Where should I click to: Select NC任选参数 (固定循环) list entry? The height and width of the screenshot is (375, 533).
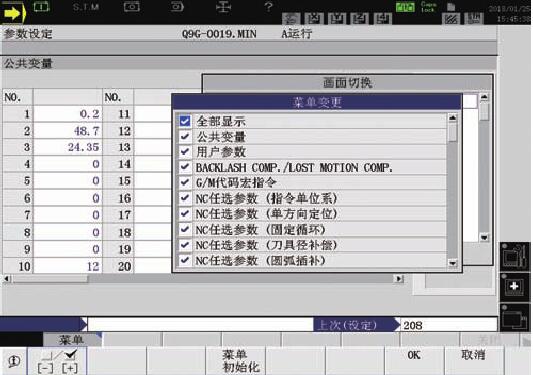click(312, 230)
